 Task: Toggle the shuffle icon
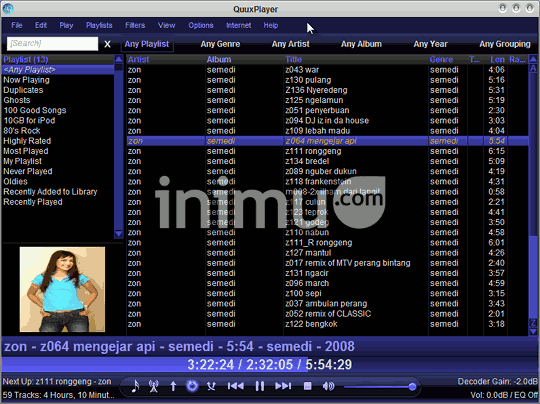(x=211, y=386)
